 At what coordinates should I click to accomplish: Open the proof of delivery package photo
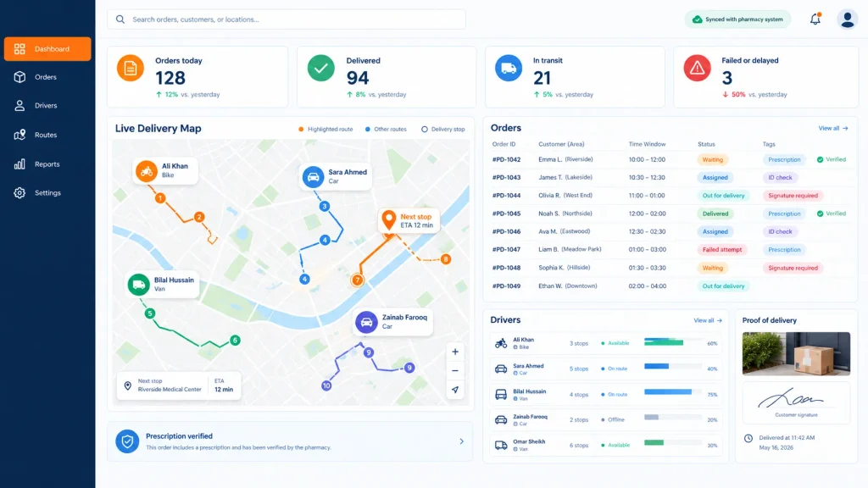[x=796, y=353]
